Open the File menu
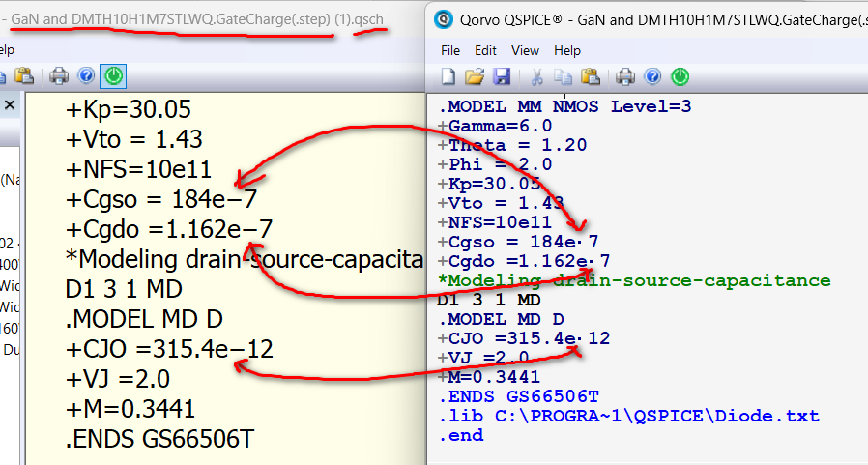 pos(450,50)
